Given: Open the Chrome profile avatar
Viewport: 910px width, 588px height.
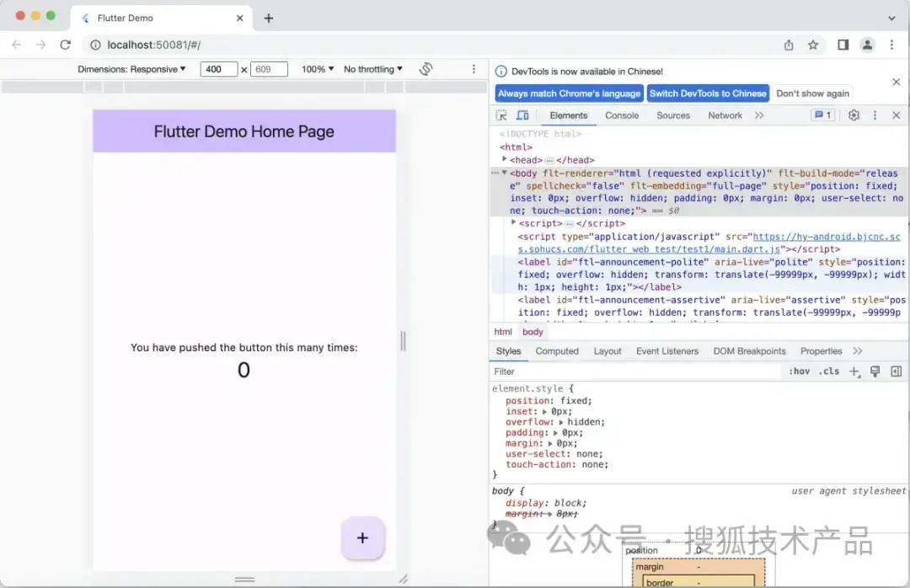Looking at the screenshot, I should 867,45.
